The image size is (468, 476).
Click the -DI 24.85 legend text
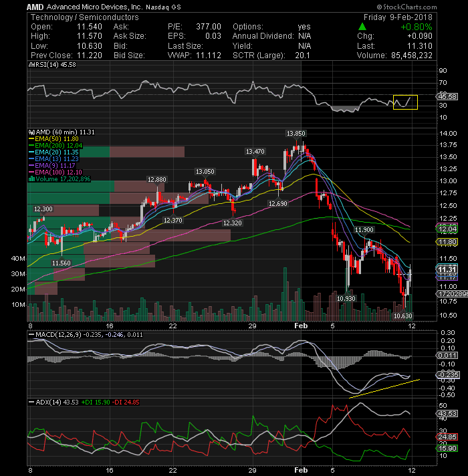tap(126, 402)
